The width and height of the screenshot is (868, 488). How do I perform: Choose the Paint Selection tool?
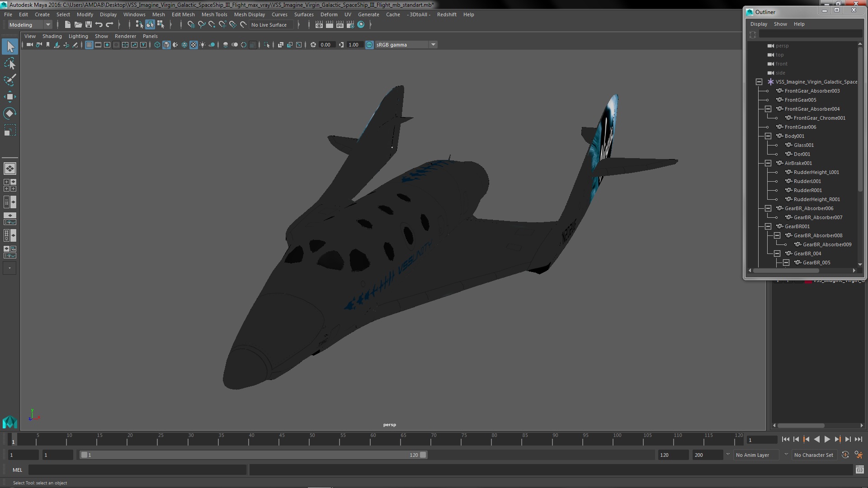point(10,80)
